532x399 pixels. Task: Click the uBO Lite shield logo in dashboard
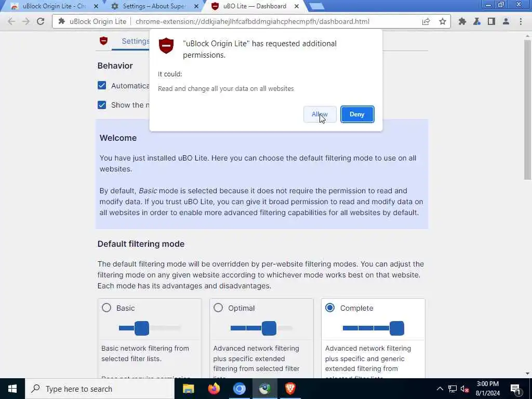point(103,41)
